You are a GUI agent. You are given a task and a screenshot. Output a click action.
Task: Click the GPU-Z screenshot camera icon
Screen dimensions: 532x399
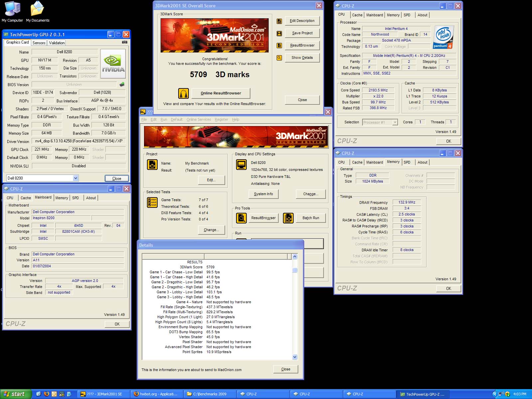(x=125, y=42)
